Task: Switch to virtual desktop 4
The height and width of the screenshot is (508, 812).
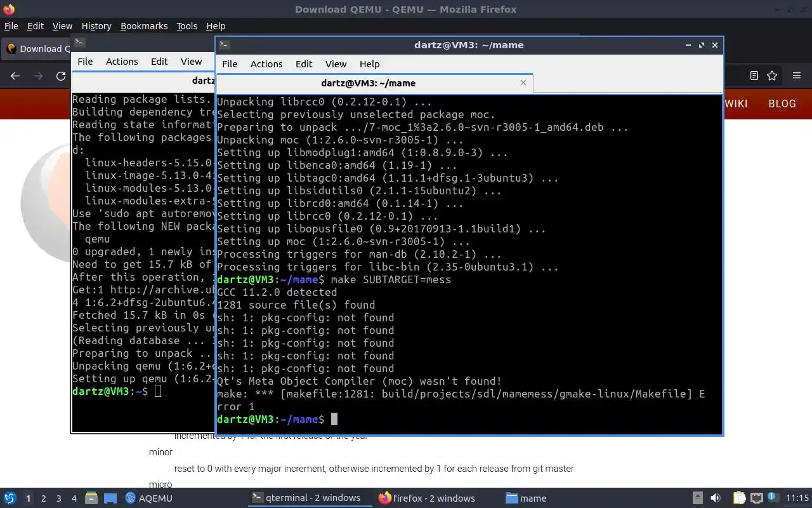Action: pos(74,498)
